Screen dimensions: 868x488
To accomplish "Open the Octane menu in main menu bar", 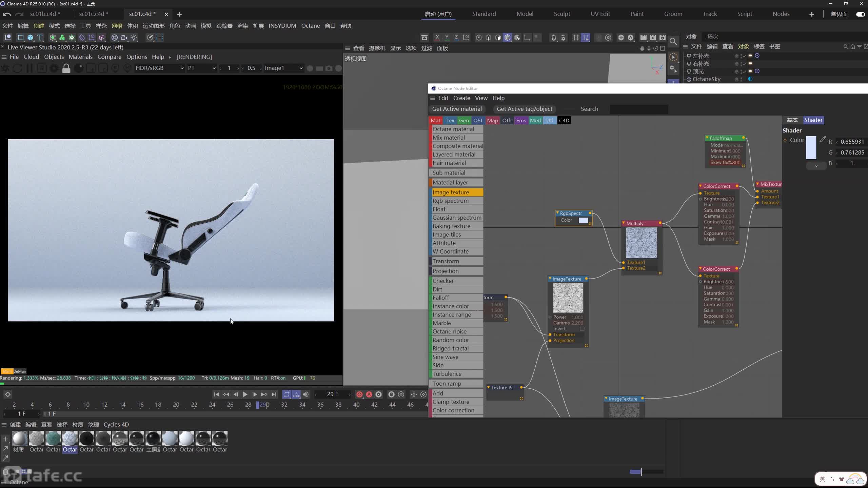I will (310, 26).
